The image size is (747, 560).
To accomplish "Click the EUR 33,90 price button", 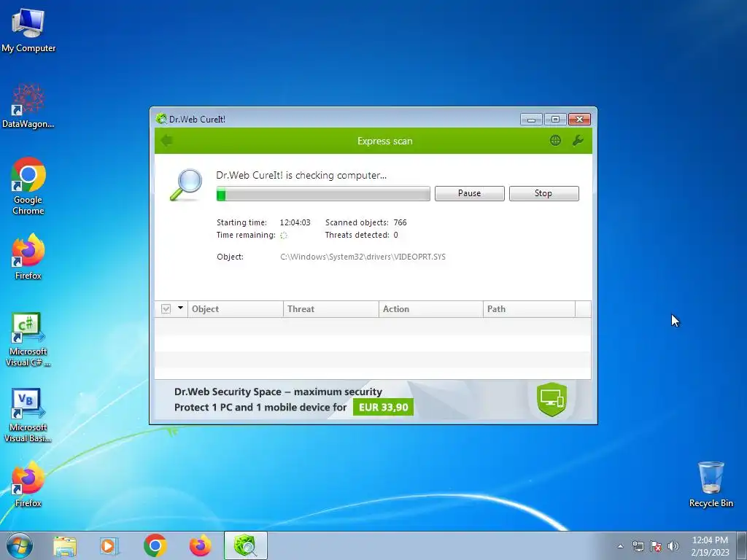I will click(x=383, y=407).
